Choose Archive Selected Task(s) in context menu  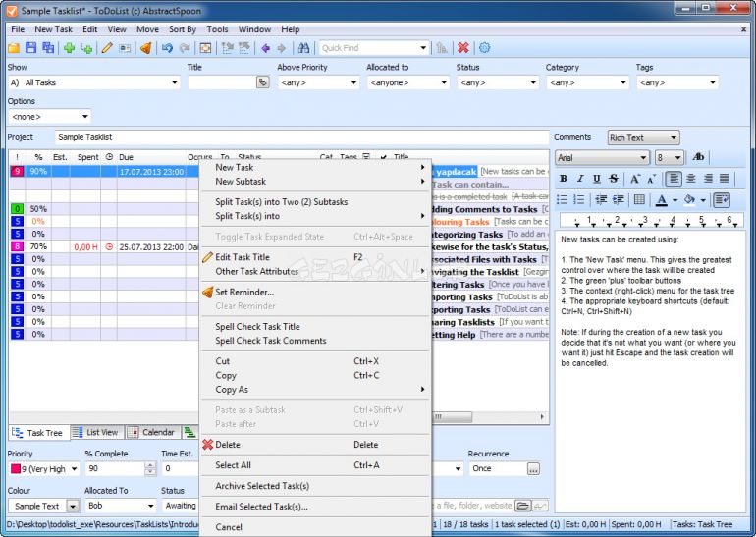[262, 486]
